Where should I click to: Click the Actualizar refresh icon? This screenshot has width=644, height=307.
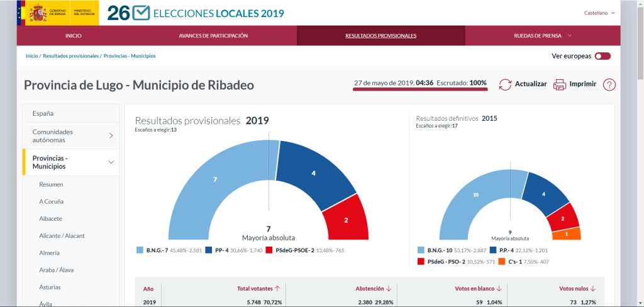click(x=505, y=84)
